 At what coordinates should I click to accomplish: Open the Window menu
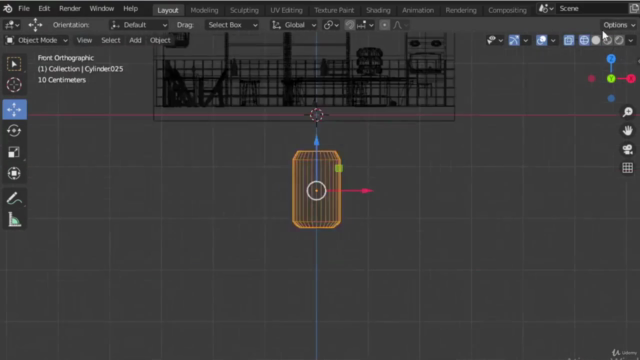tap(102, 9)
